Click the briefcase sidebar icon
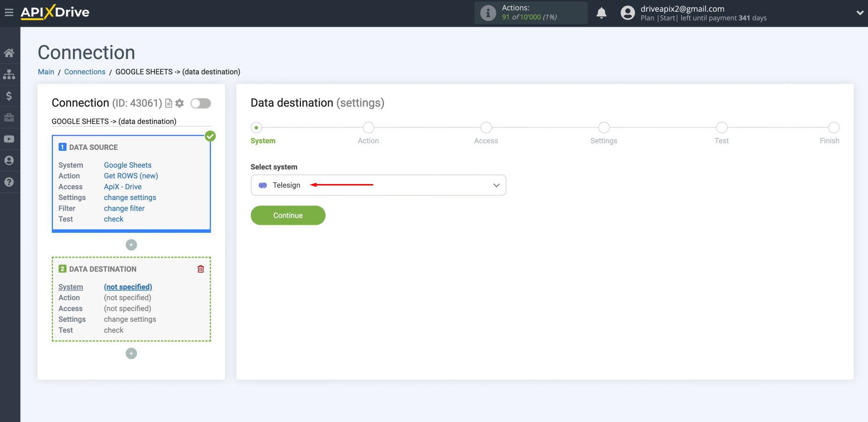The image size is (868, 422). (x=9, y=117)
